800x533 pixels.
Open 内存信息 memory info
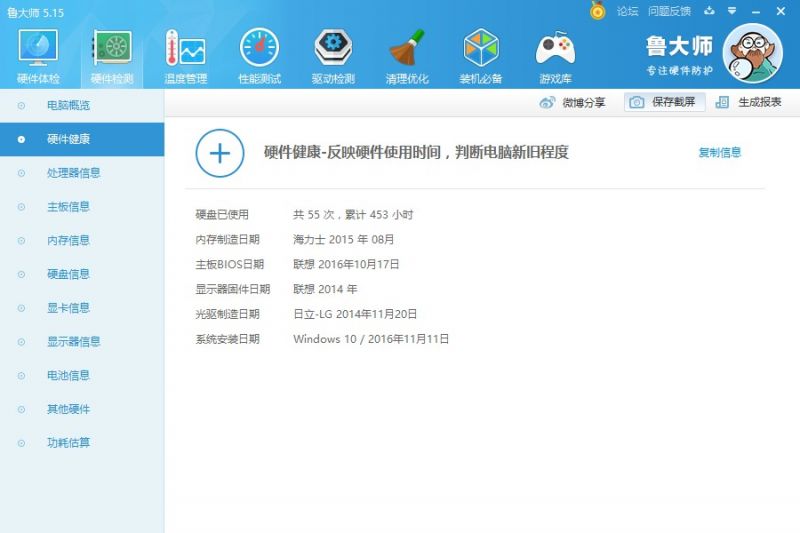82,240
